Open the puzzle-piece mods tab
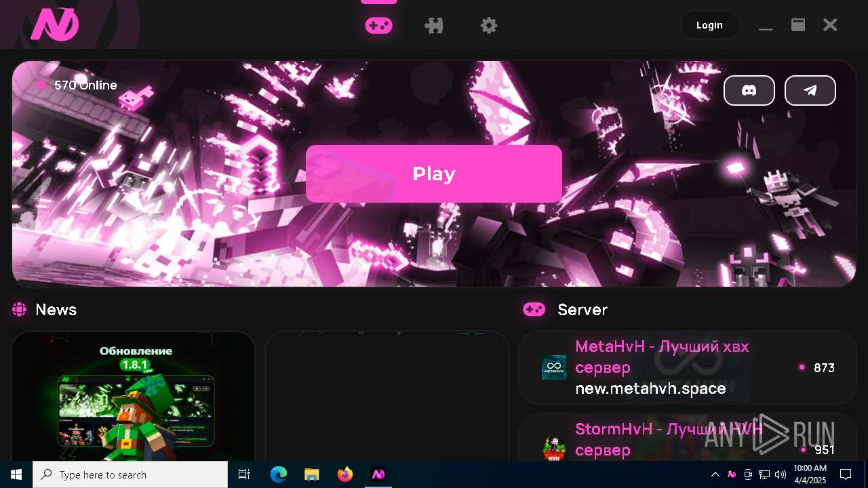Screen dimensions: 868x488 pyautogui.click(x=434, y=26)
